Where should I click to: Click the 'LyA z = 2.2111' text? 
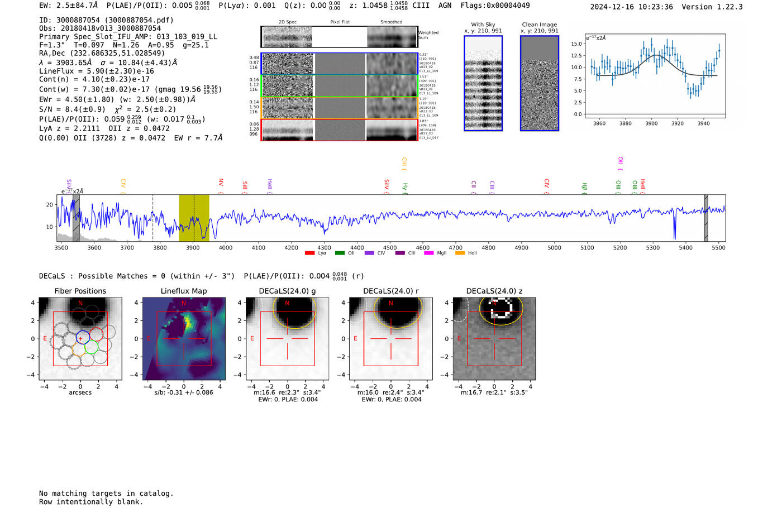[x=69, y=128]
